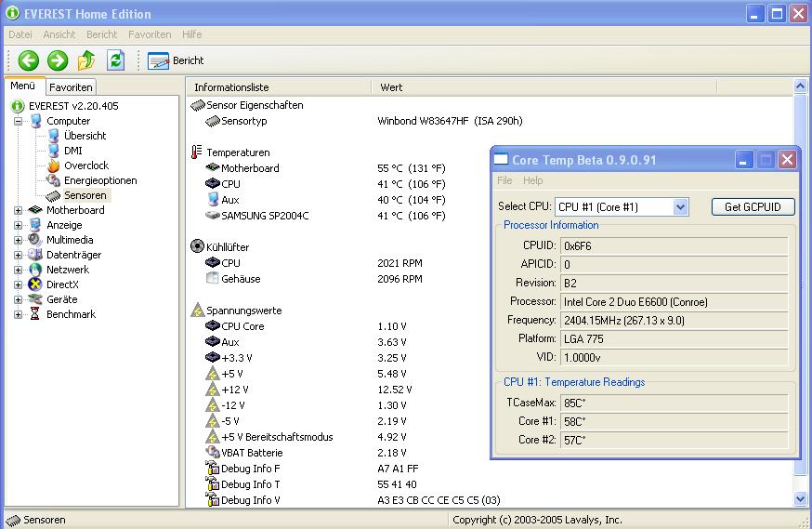Viewport: 812px width, 529px height.
Task: Click the Temperaturen thermometer icon
Action: pyautogui.click(x=196, y=152)
